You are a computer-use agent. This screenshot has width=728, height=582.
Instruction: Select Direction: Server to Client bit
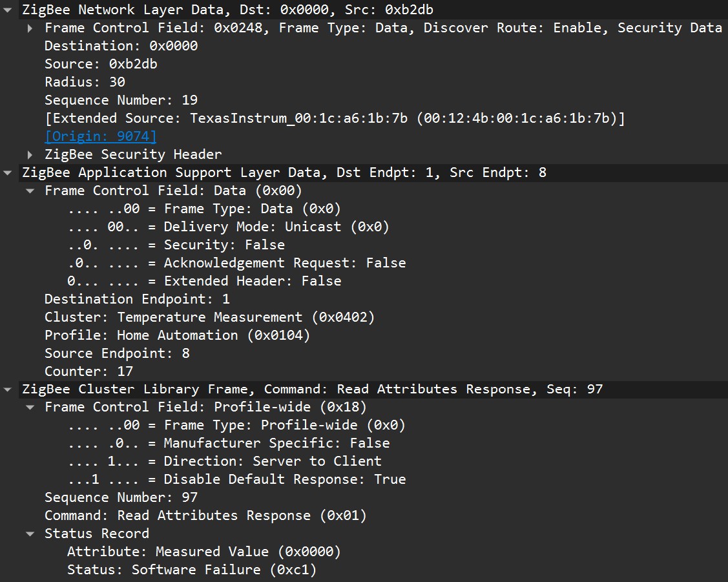point(225,461)
